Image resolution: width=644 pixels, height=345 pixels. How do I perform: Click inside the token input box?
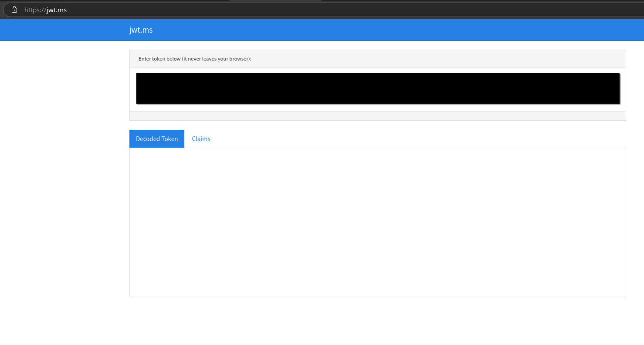point(378,88)
